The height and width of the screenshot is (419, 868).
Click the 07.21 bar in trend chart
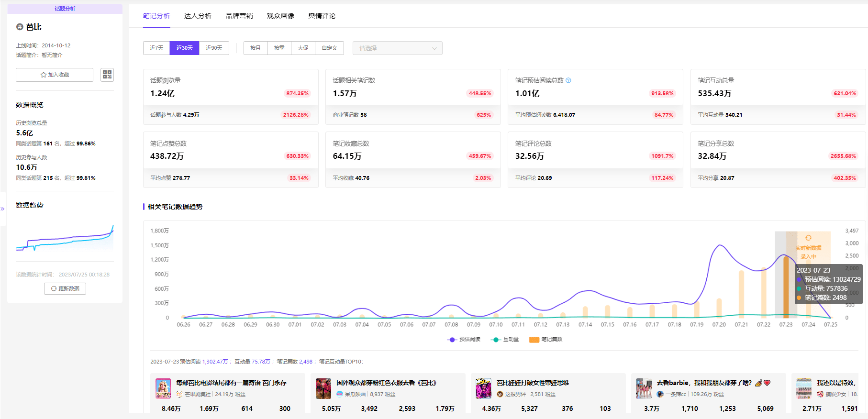(741, 294)
